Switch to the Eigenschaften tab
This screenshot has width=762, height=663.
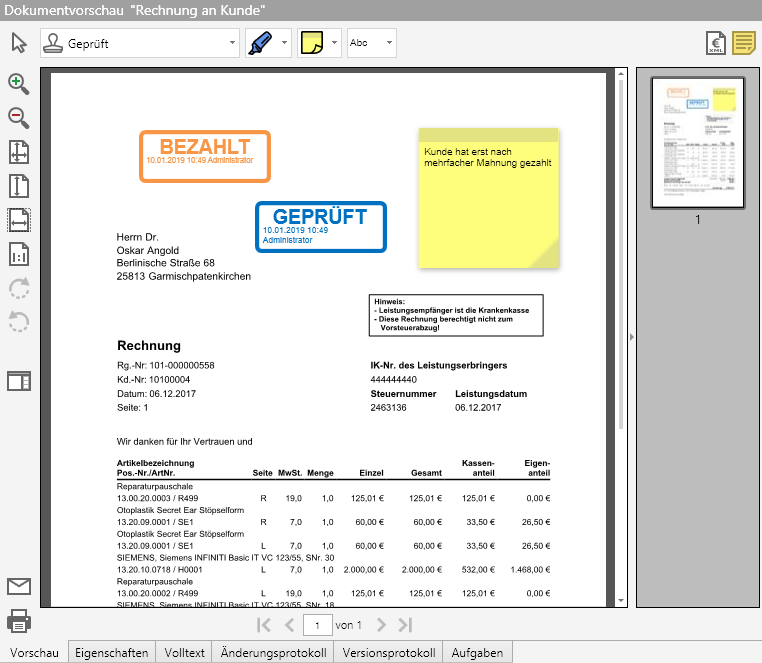112,653
